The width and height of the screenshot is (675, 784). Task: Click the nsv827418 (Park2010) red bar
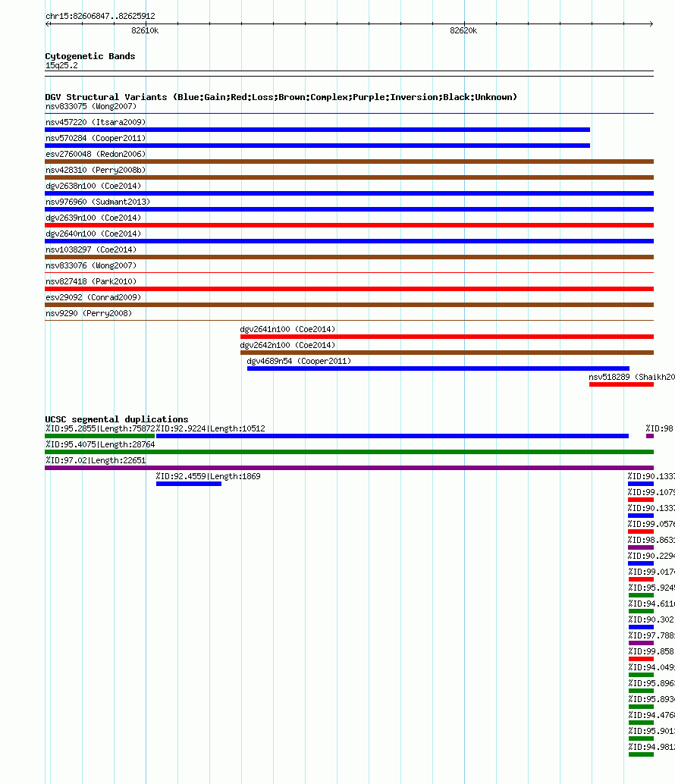[x=349, y=288]
